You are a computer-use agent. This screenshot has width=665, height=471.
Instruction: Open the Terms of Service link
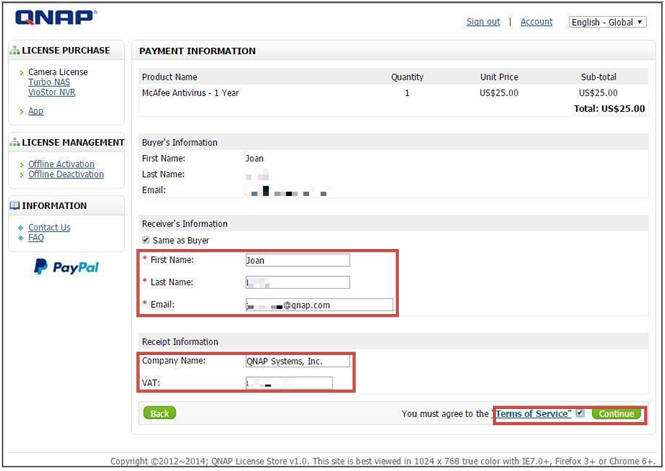[x=533, y=413]
